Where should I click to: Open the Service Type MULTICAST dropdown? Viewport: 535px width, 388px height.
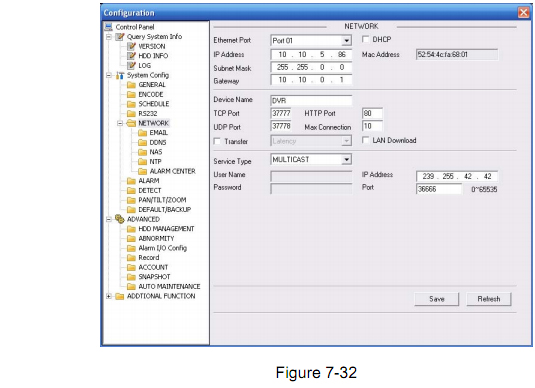(346, 159)
